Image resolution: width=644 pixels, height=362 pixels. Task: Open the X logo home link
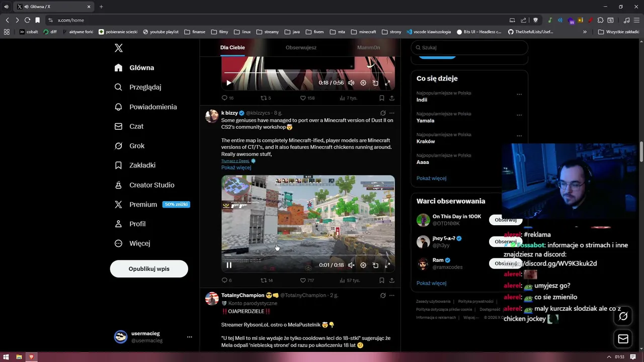point(119,48)
